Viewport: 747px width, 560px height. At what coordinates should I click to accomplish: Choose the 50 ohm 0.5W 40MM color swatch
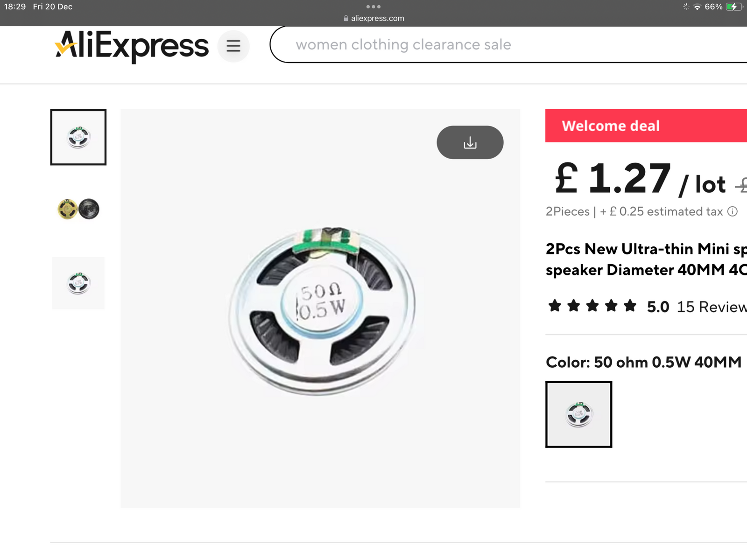pos(578,414)
